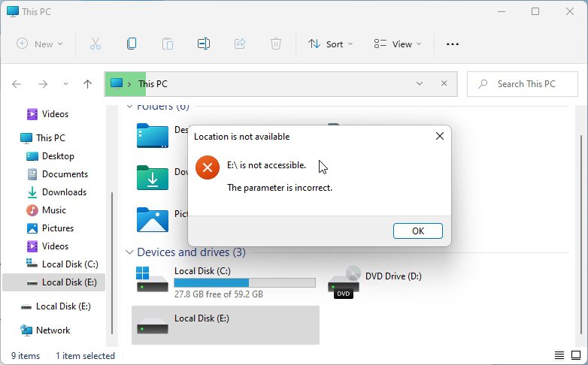Click the Pictures folder icon in main pane
This screenshot has height=365, width=588.
(152, 219)
